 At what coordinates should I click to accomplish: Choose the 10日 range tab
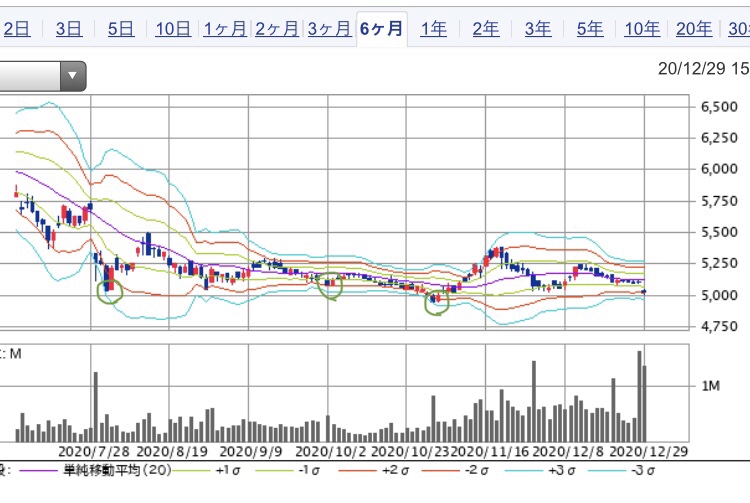(173, 28)
